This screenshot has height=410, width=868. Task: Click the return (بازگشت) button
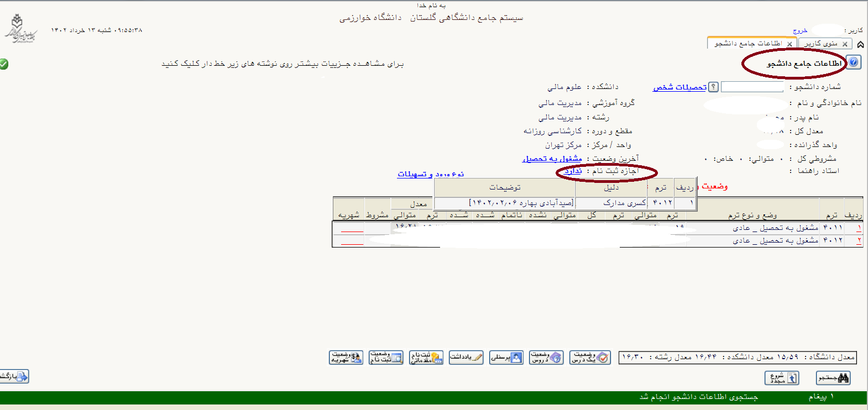pos(14,376)
